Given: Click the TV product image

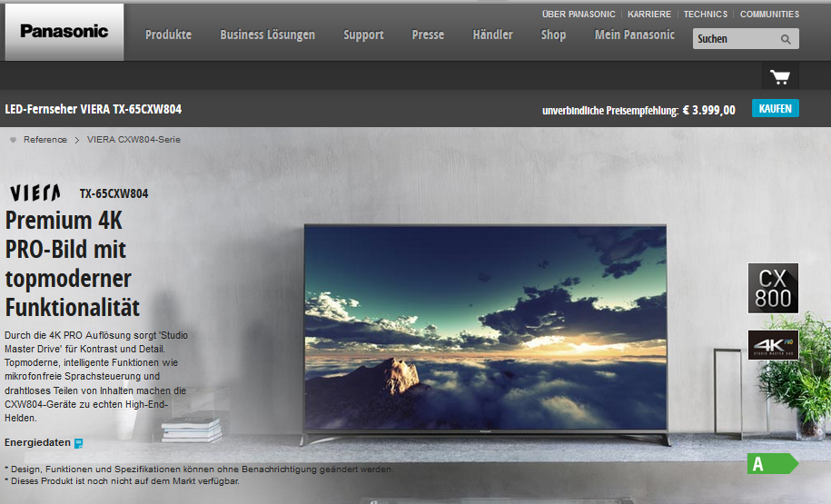Looking at the screenshot, I should pos(486,335).
